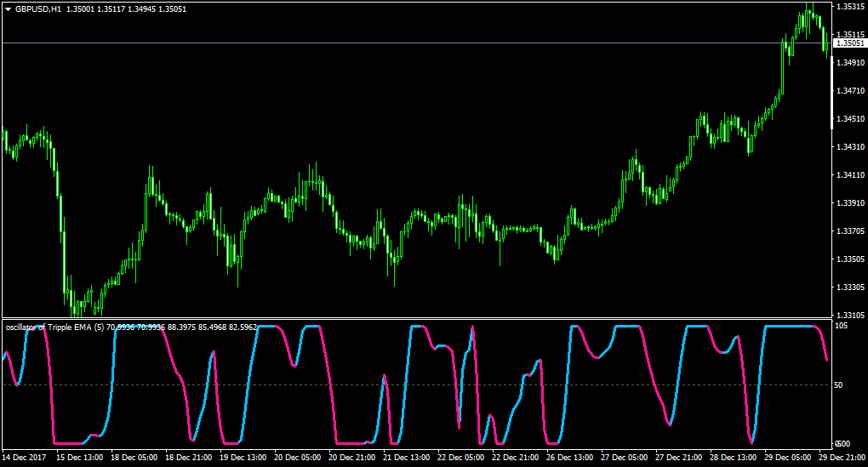Screen dimensions: 868x467
Task: Click the 14 Dec 2017 date label
Action: (x=25, y=458)
